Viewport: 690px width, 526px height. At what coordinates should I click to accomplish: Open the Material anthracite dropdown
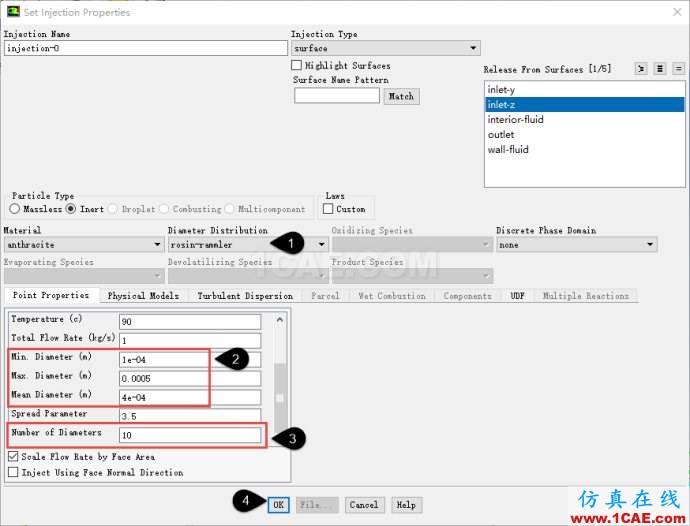coord(84,244)
